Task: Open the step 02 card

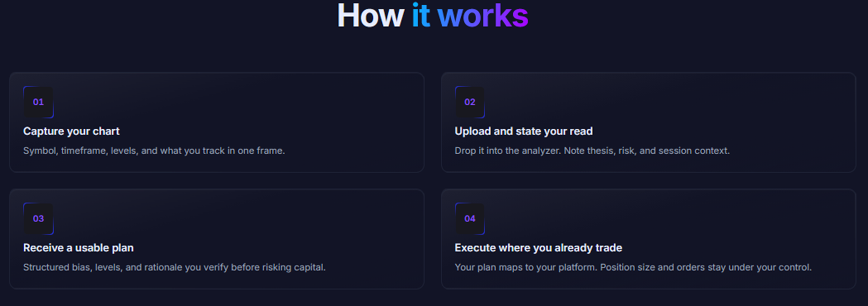Action: (648, 122)
